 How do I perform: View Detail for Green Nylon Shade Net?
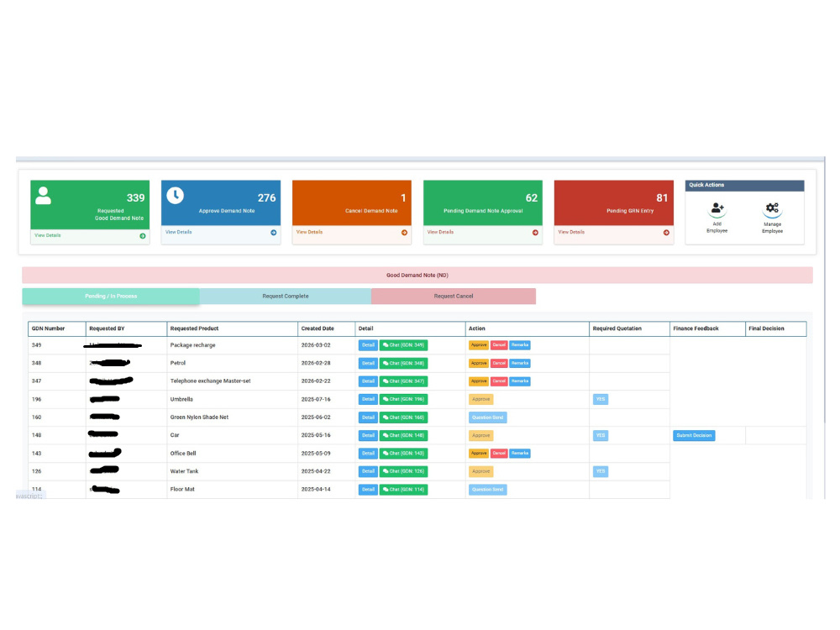pyautogui.click(x=368, y=417)
